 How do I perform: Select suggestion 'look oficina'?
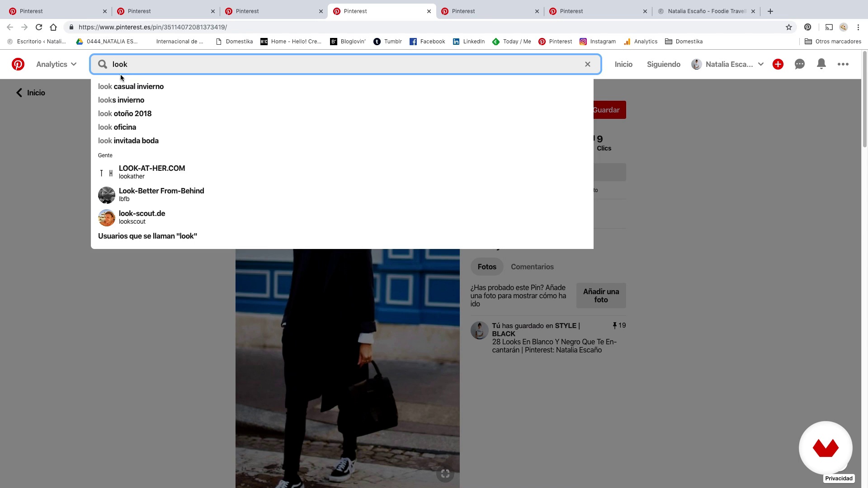[117, 127]
